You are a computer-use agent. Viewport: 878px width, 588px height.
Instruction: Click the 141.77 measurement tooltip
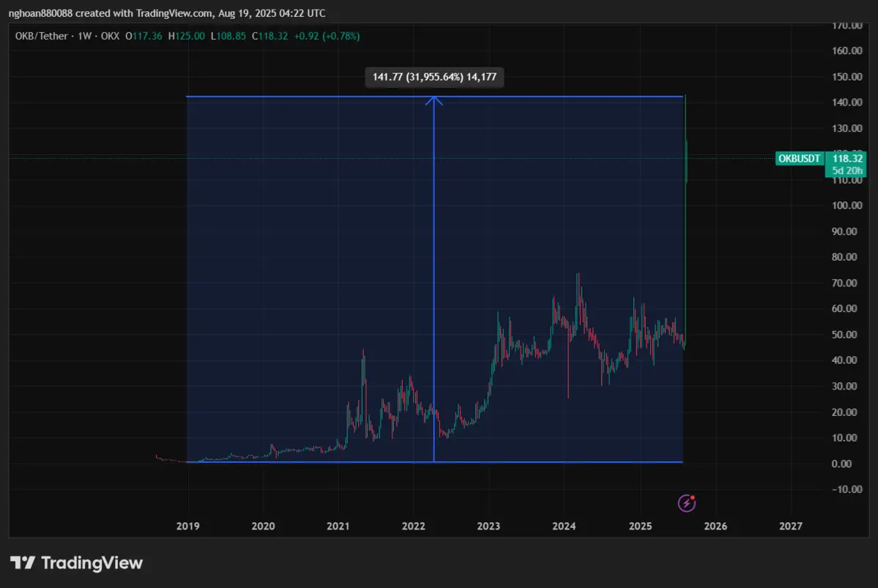click(x=434, y=78)
